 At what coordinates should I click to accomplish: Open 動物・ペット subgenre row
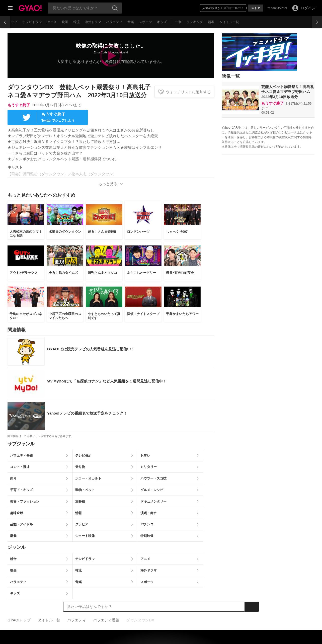(x=105, y=490)
